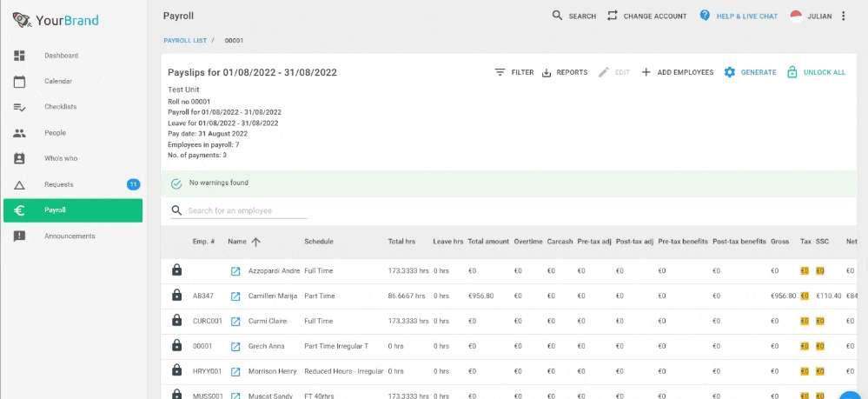Image resolution: width=868 pixels, height=399 pixels.
Task: Click the Add Employees plus icon
Action: tap(646, 72)
